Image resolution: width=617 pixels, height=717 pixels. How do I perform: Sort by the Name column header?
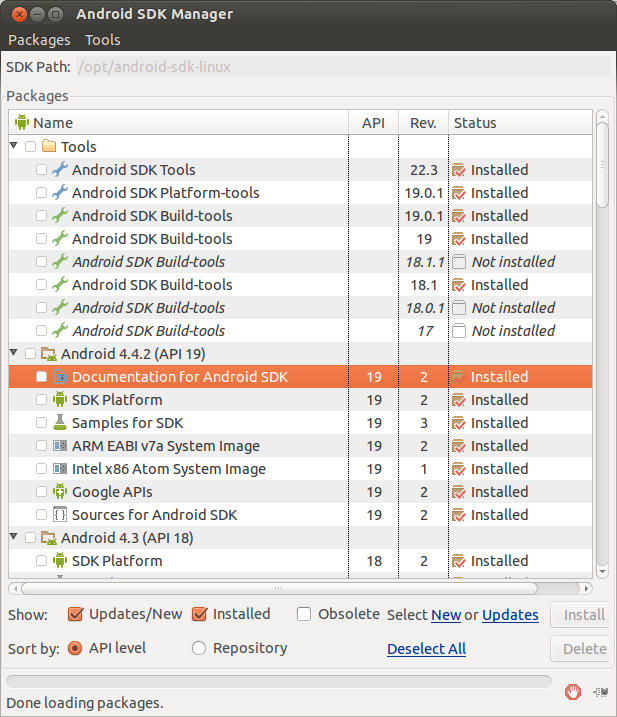tap(178, 123)
